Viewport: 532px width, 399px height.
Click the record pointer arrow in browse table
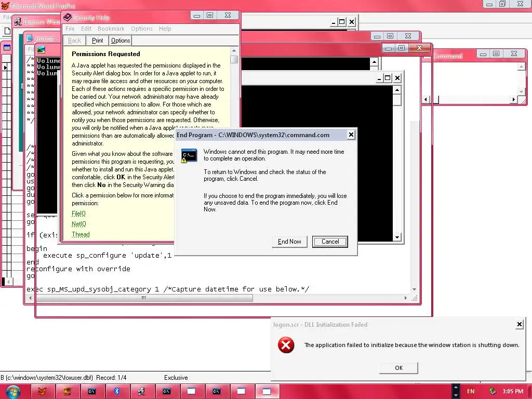(5, 68)
